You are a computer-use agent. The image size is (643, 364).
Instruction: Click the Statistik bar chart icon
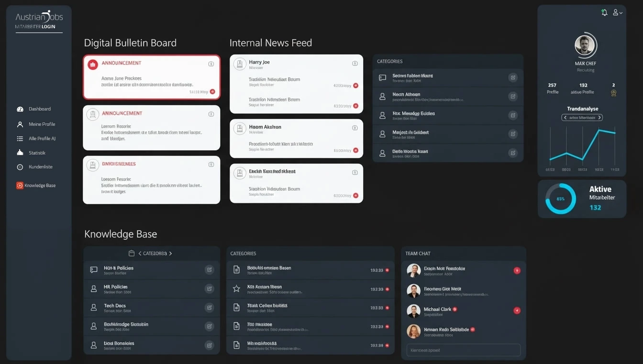point(20,153)
